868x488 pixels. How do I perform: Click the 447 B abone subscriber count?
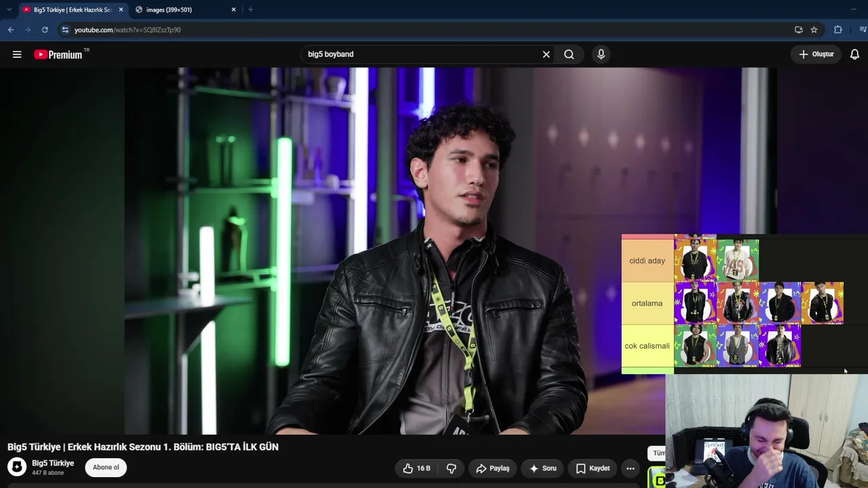point(47,473)
